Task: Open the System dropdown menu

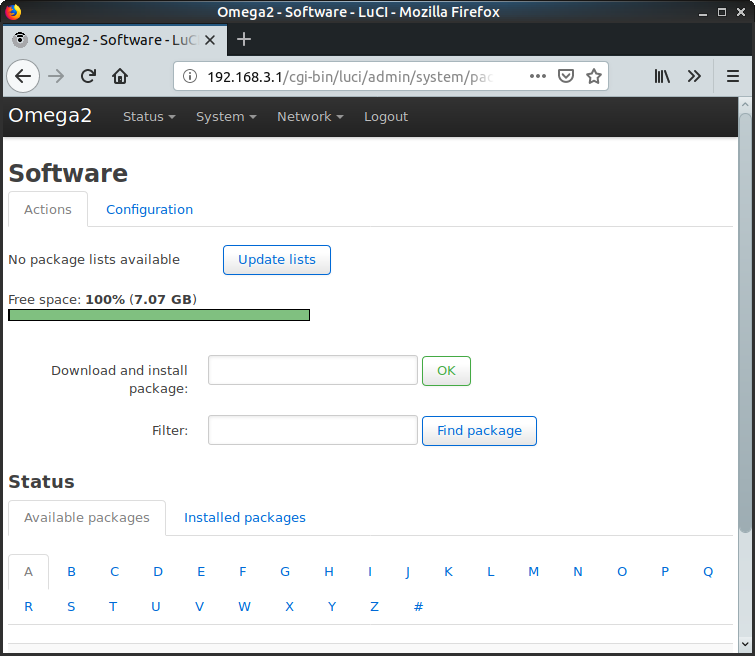Action: pos(226,117)
